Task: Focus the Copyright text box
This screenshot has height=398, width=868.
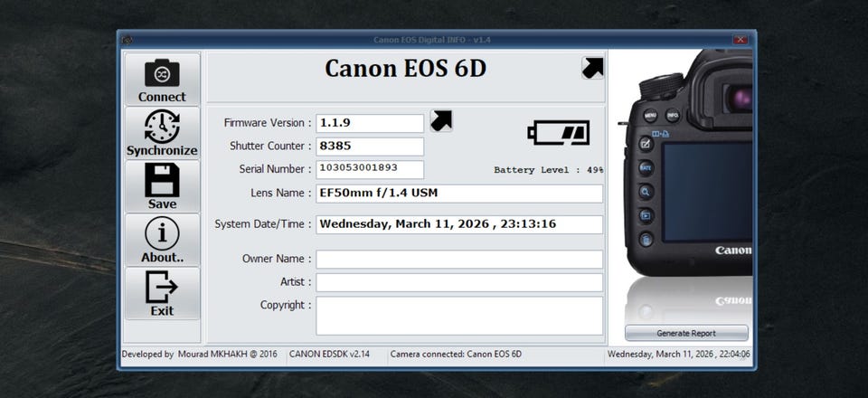Action: (459, 316)
